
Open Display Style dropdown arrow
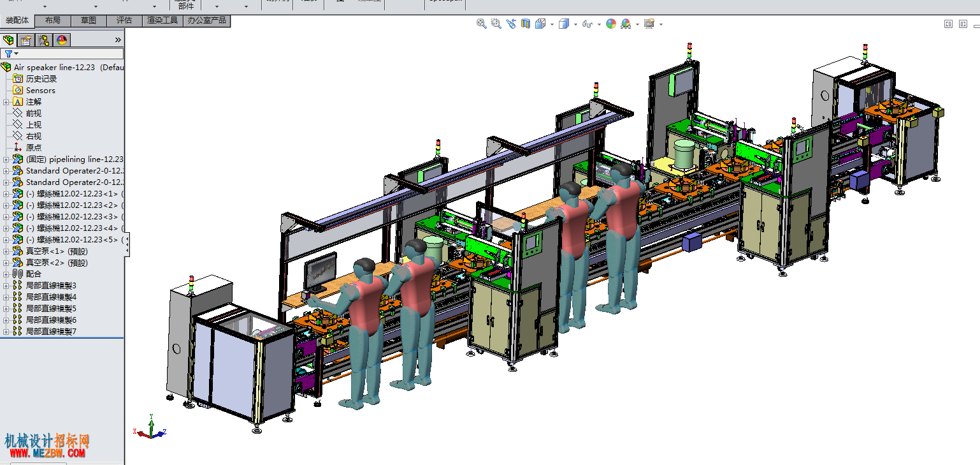575,24
